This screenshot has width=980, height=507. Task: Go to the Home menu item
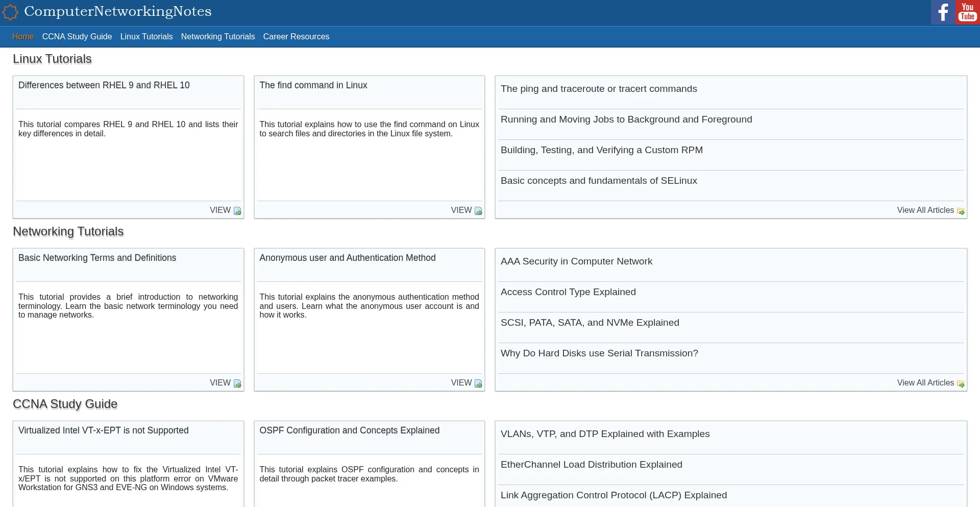[23, 37]
